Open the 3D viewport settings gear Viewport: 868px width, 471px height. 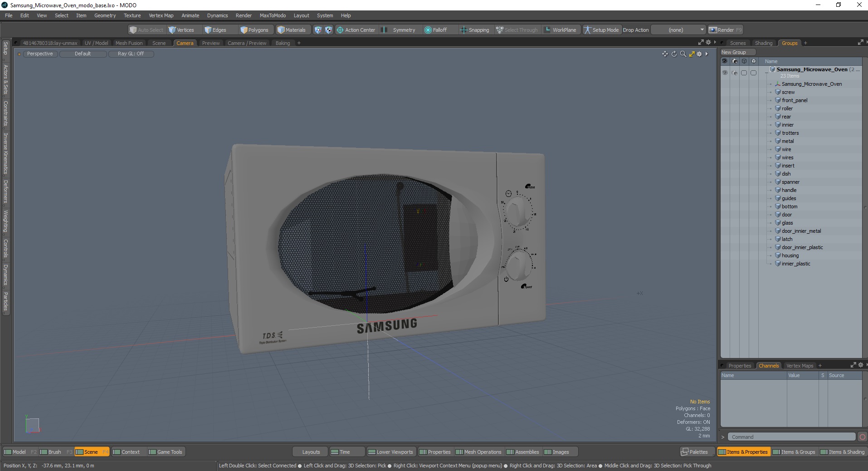click(x=699, y=54)
